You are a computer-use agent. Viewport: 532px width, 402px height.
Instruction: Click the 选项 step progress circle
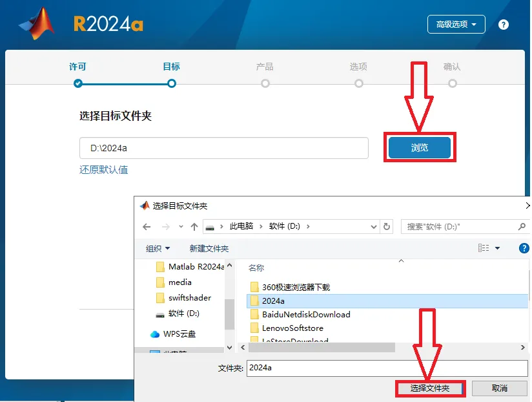[359, 83]
